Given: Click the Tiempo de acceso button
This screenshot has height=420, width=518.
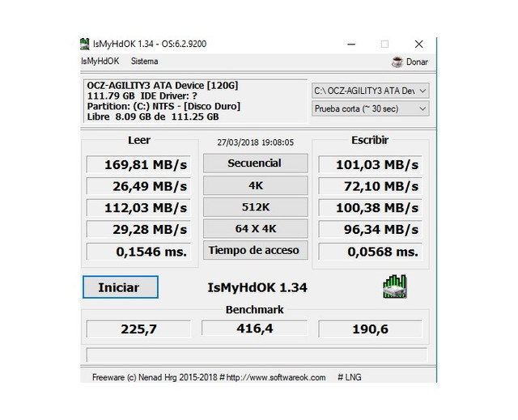Looking at the screenshot, I should tap(256, 250).
